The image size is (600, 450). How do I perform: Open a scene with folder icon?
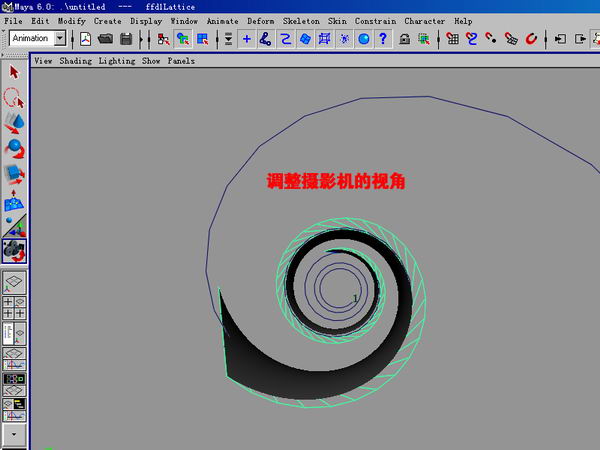pos(105,39)
